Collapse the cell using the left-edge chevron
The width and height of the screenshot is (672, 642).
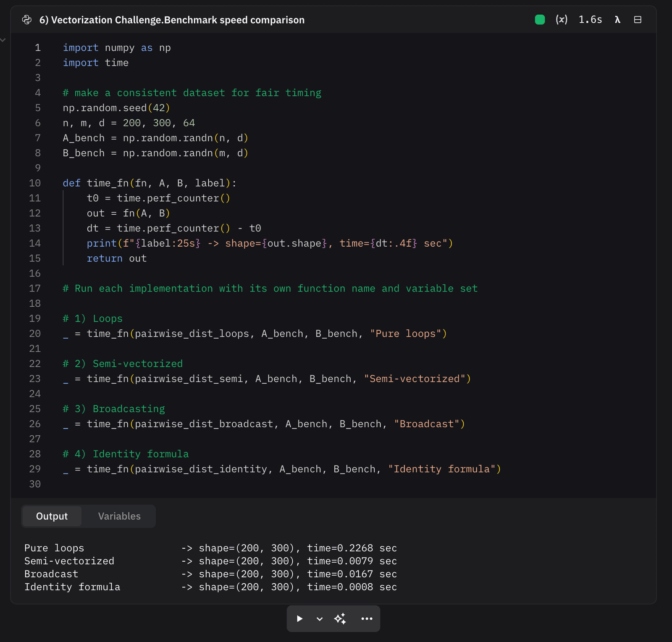point(3,40)
